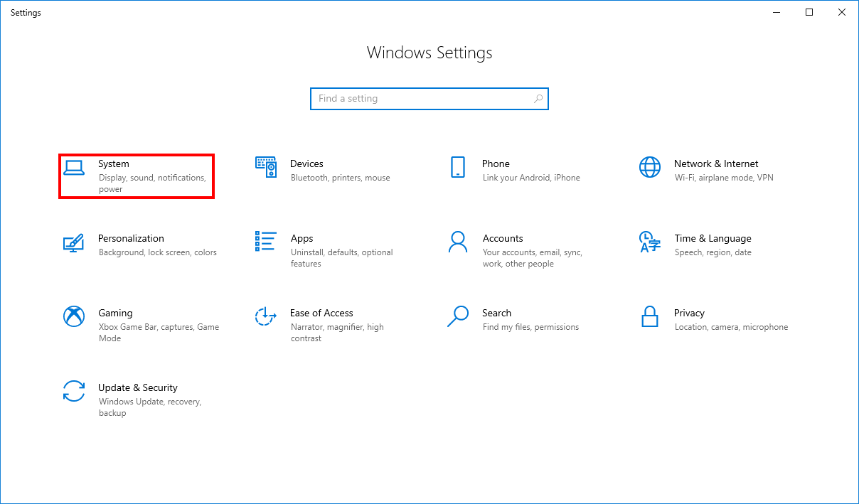Click the System laptop icon
Viewport: 859px width, 504px height.
tap(74, 168)
